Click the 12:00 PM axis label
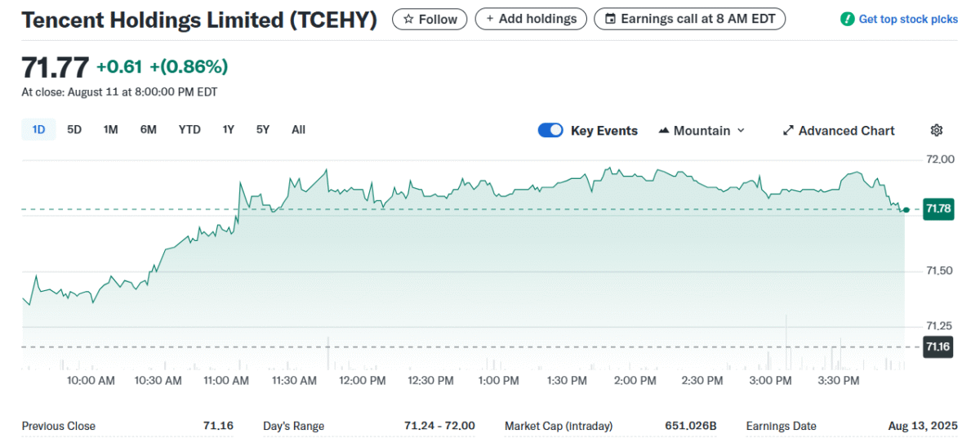 [x=362, y=381]
